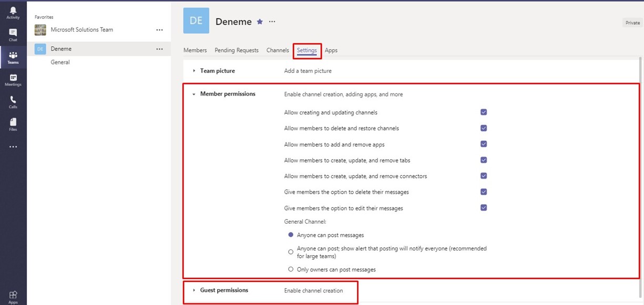The image size is (644, 305).
Task: Uncheck Allow creating and updating channels
Action: [x=484, y=112]
